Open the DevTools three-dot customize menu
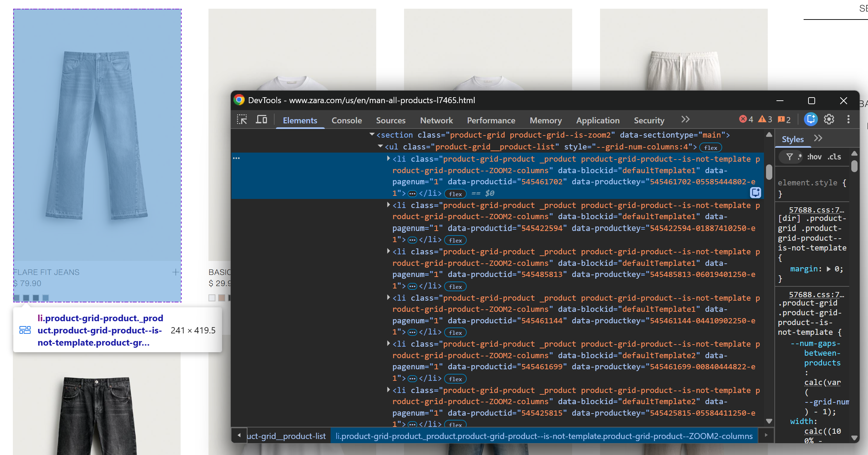The width and height of the screenshot is (868, 455). click(x=849, y=119)
